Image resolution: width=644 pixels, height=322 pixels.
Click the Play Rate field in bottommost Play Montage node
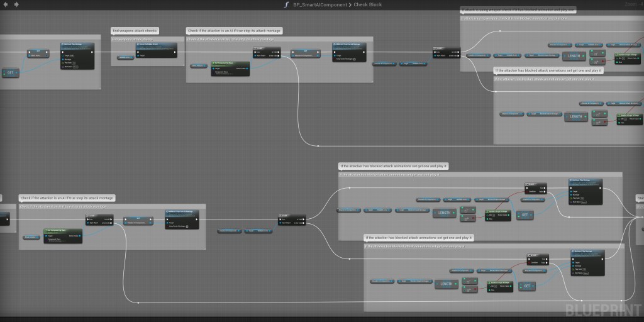pos(585,269)
